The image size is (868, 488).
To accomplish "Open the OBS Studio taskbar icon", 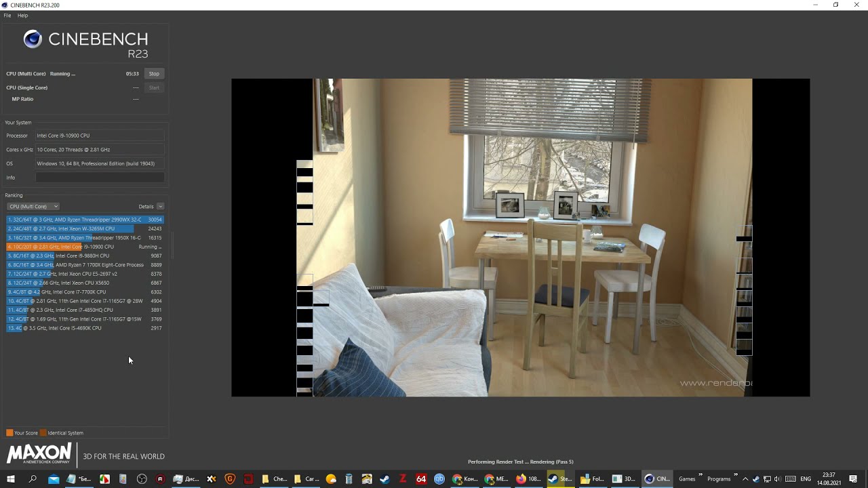I will (142, 479).
